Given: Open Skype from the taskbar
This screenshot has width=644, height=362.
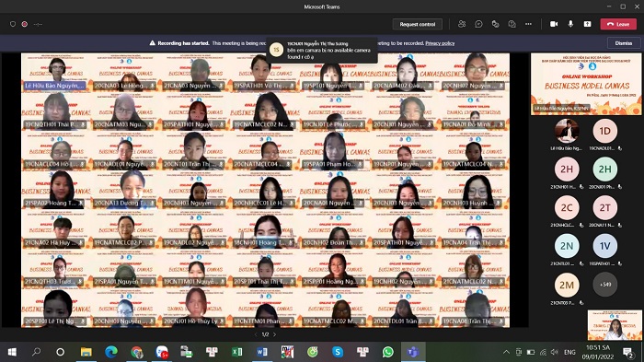Looking at the screenshot, I should click(338, 352).
